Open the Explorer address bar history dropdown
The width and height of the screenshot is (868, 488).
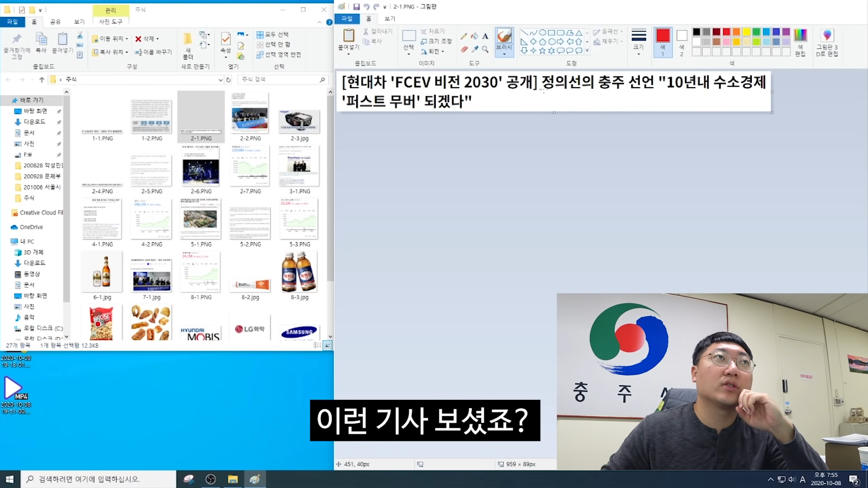220,80
